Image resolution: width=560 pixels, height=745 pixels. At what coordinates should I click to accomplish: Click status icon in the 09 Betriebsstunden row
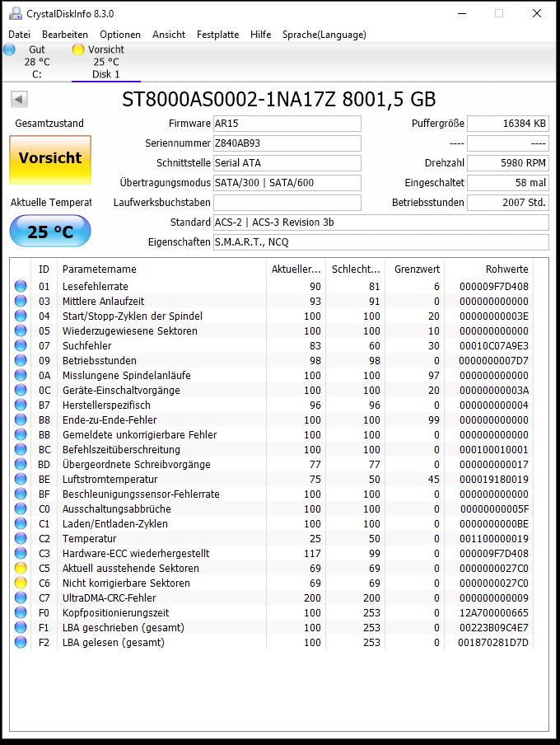[x=21, y=360]
